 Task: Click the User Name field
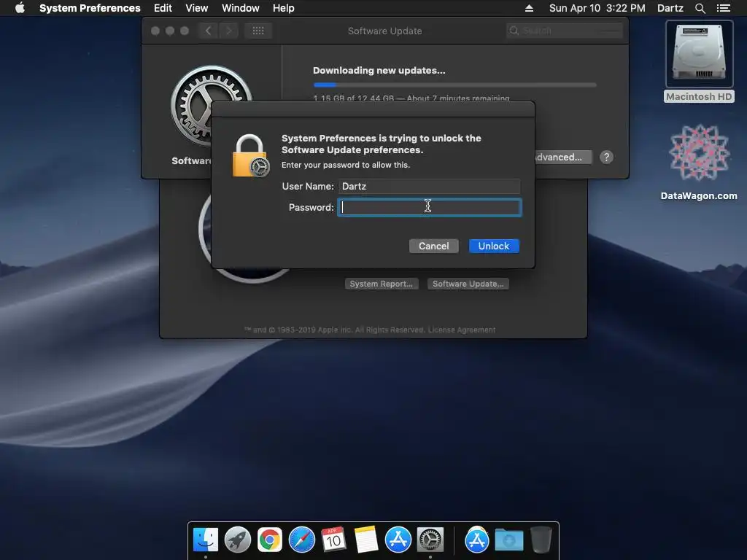click(x=429, y=186)
